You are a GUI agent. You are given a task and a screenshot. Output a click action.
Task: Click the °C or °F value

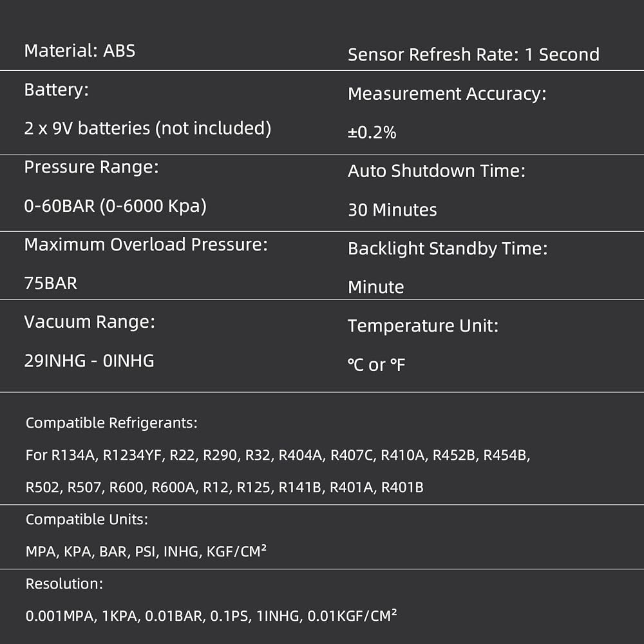click(377, 365)
